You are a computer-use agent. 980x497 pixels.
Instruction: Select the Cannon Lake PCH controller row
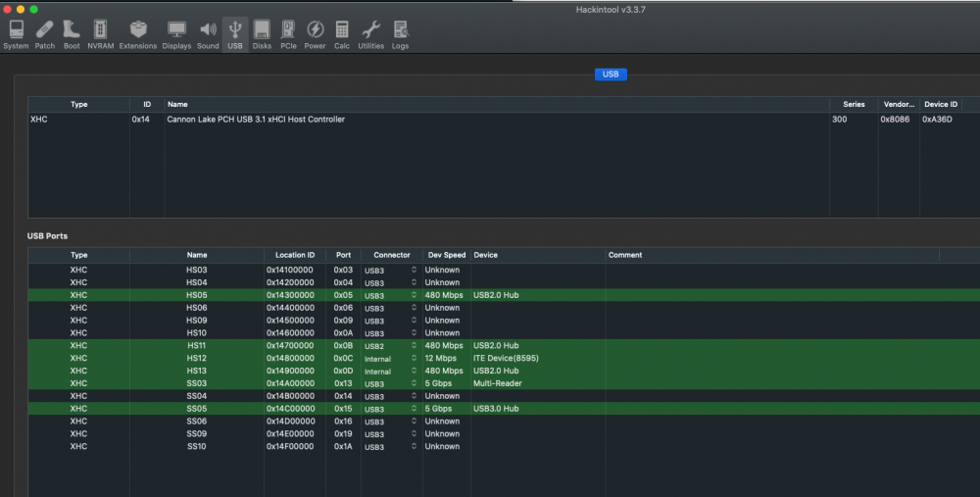[x=504, y=120]
